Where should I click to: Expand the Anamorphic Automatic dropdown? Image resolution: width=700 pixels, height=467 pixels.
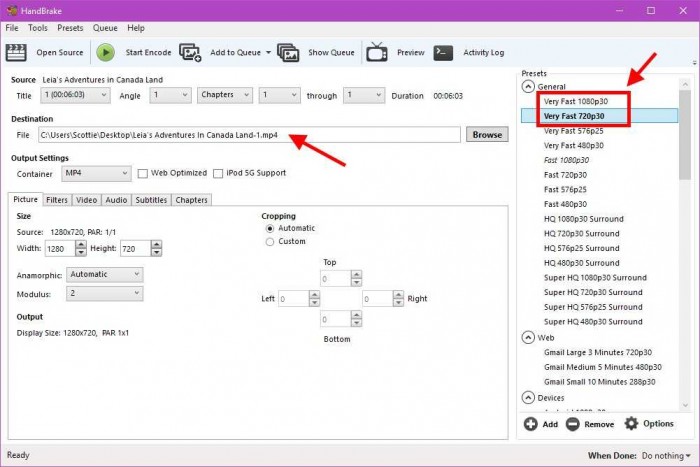point(105,274)
